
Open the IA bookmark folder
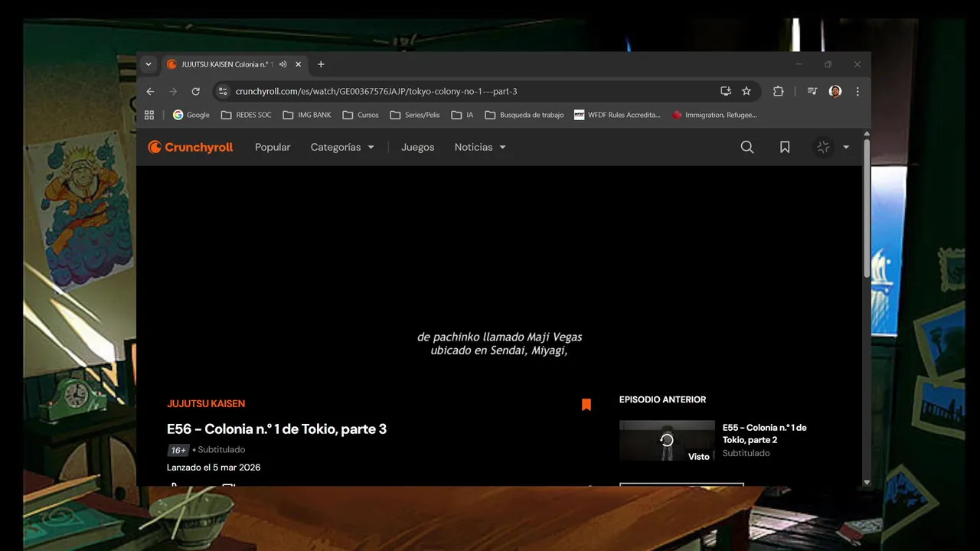click(x=462, y=115)
